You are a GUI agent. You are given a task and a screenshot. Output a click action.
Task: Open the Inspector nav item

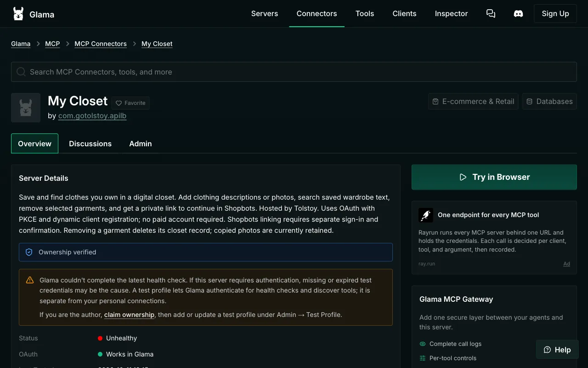tap(452, 14)
